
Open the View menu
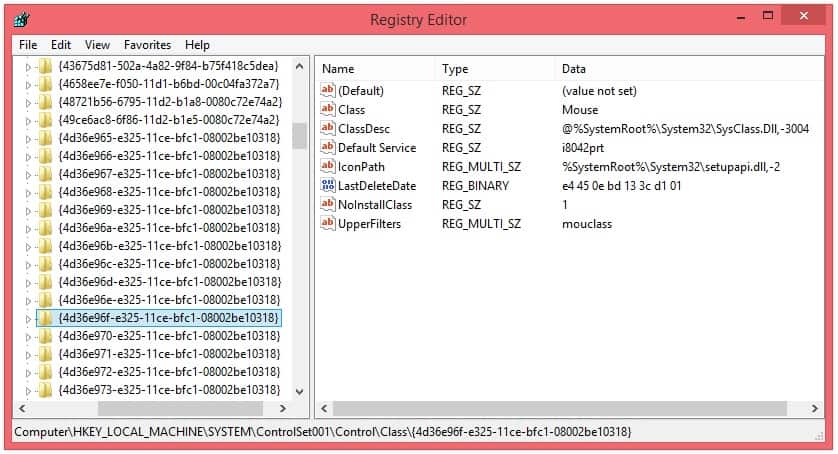pyautogui.click(x=97, y=45)
